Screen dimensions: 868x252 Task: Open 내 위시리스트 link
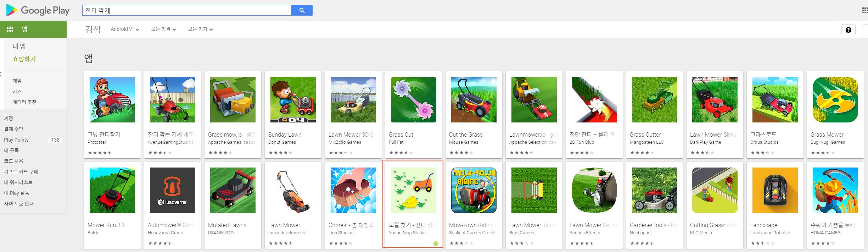pos(18,182)
